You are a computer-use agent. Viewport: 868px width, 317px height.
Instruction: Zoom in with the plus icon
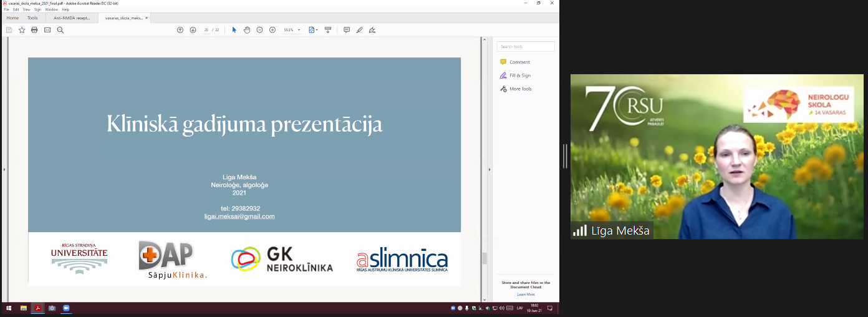pos(272,30)
